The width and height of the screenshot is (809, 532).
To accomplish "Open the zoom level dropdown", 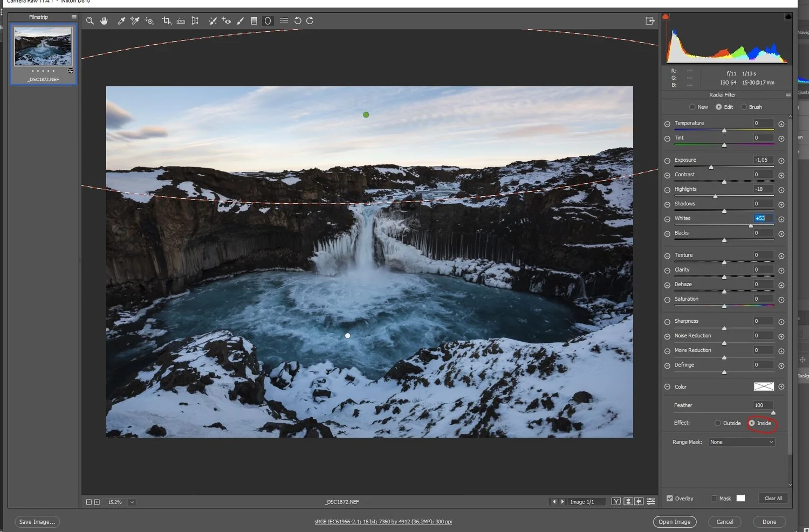I will click(132, 502).
